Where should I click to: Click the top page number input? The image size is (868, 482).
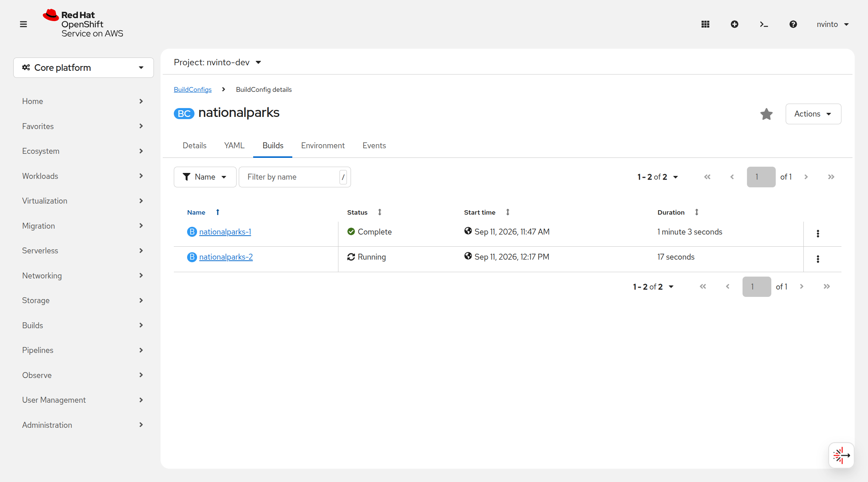tap(761, 177)
